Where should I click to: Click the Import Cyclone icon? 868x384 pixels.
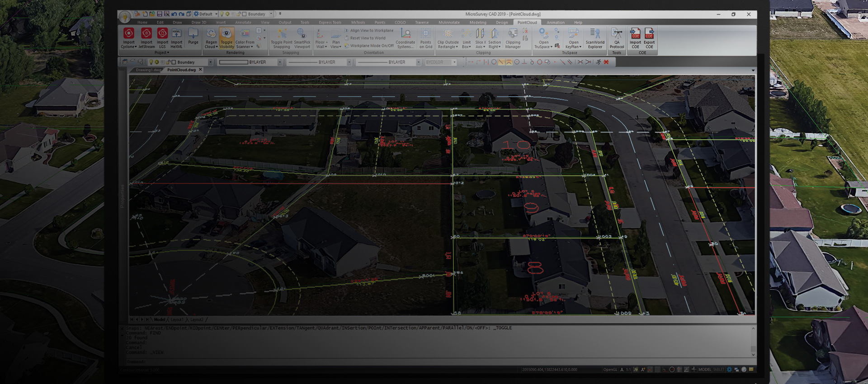(129, 34)
